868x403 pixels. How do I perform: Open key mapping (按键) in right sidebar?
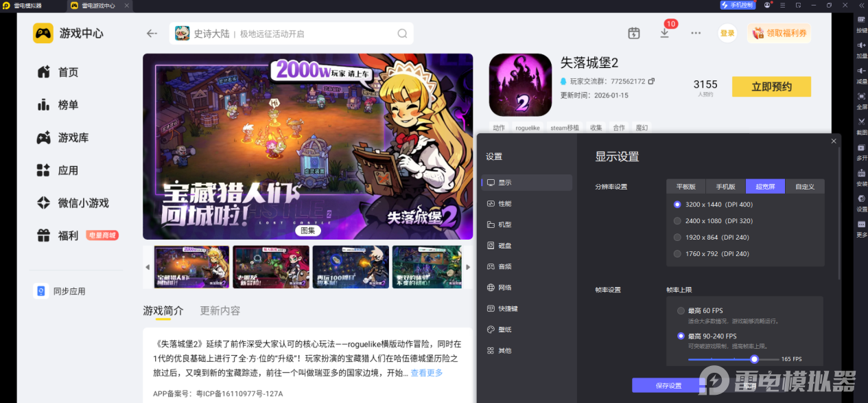861,23
